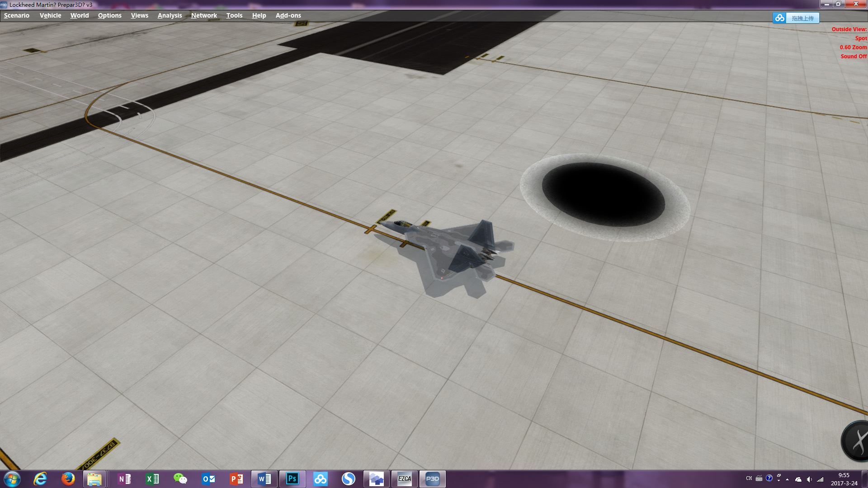Screen dimensions: 868x488
Task: Select the P3D taskbar icon
Action: pos(433,479)
